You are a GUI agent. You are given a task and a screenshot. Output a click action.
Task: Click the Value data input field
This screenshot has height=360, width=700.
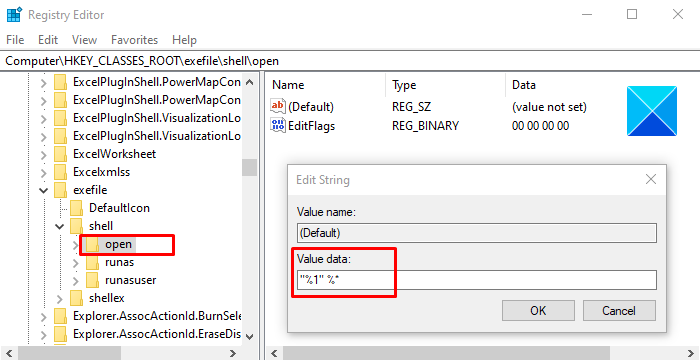click(x=477, y=280)
